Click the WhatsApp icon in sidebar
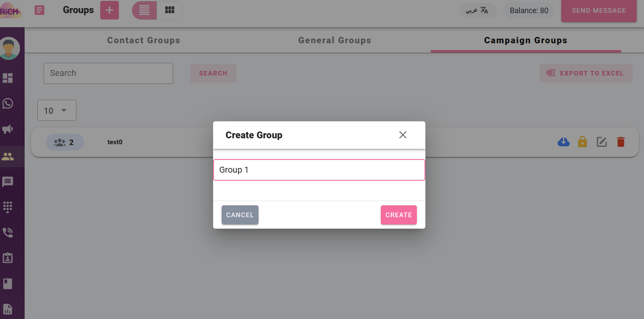 coord(8,104)
